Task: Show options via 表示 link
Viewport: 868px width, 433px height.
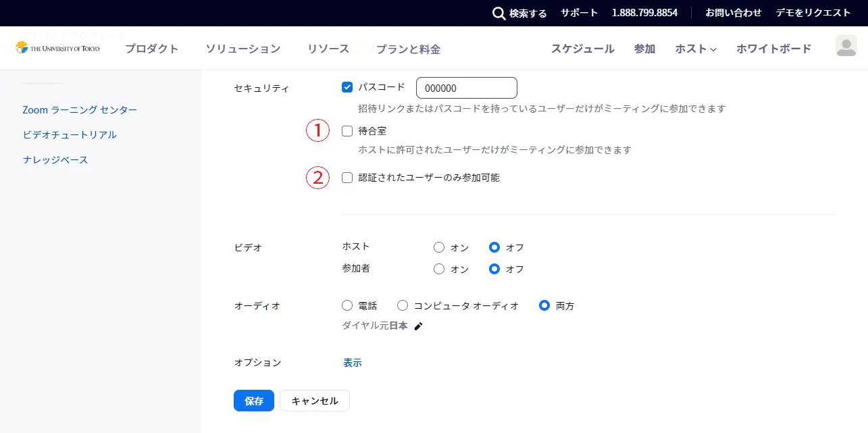Action: [352, 363]
